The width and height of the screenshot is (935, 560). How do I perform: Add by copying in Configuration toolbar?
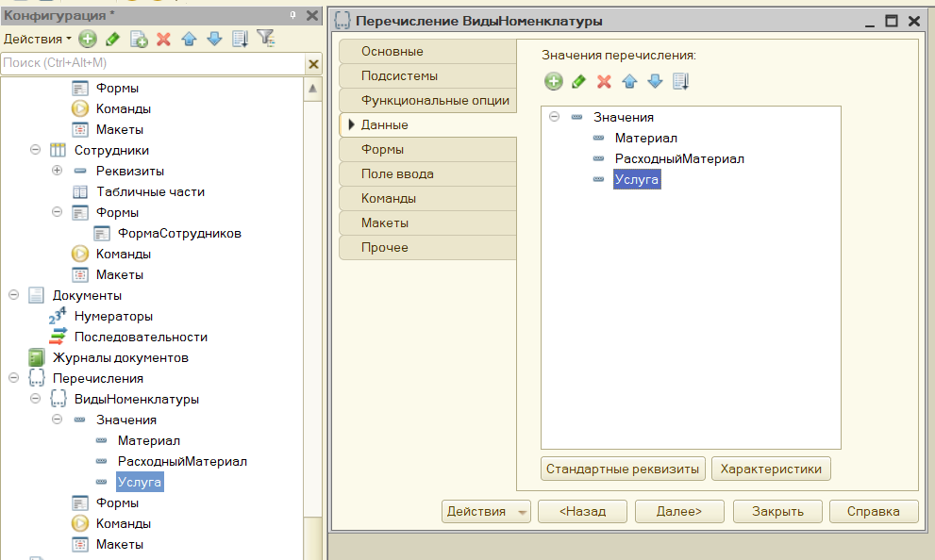tap(139, 40)
